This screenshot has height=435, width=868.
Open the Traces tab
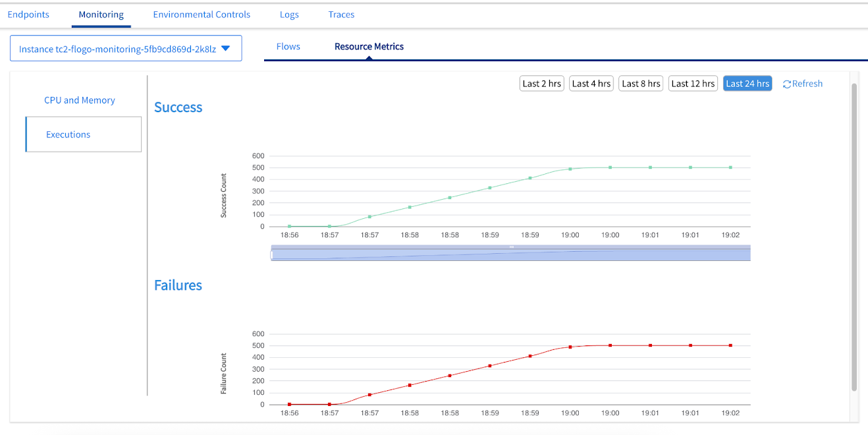(341, 14)
